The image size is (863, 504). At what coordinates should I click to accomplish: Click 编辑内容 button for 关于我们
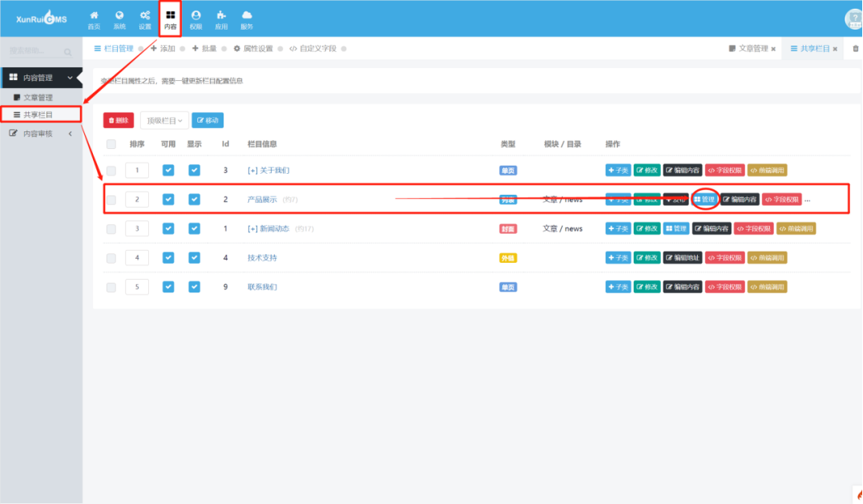click(x=683, y=170)
